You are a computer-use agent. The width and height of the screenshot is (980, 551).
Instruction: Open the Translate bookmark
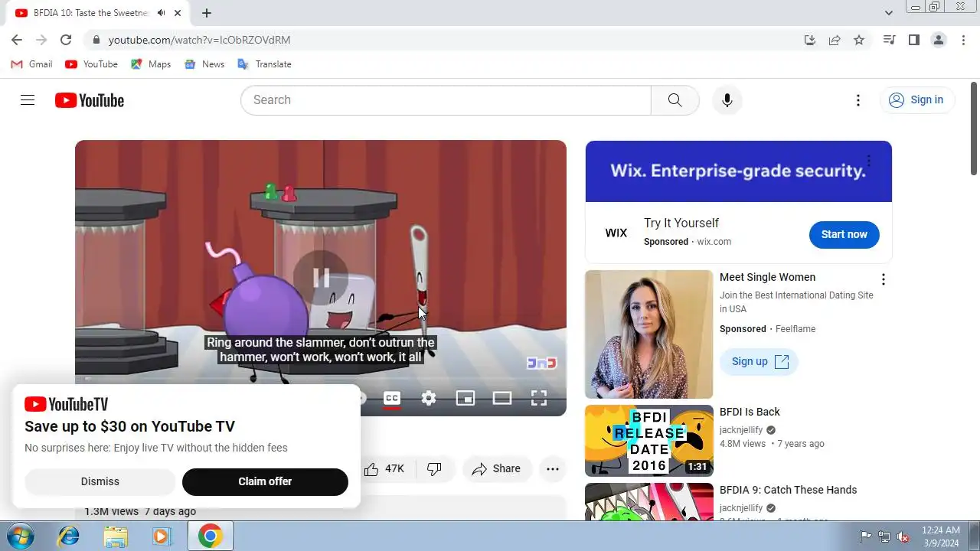pos(264,64)
